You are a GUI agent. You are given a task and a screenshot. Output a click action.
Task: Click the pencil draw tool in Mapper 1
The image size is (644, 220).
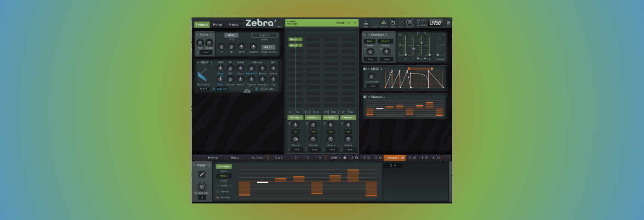[202, 174]
